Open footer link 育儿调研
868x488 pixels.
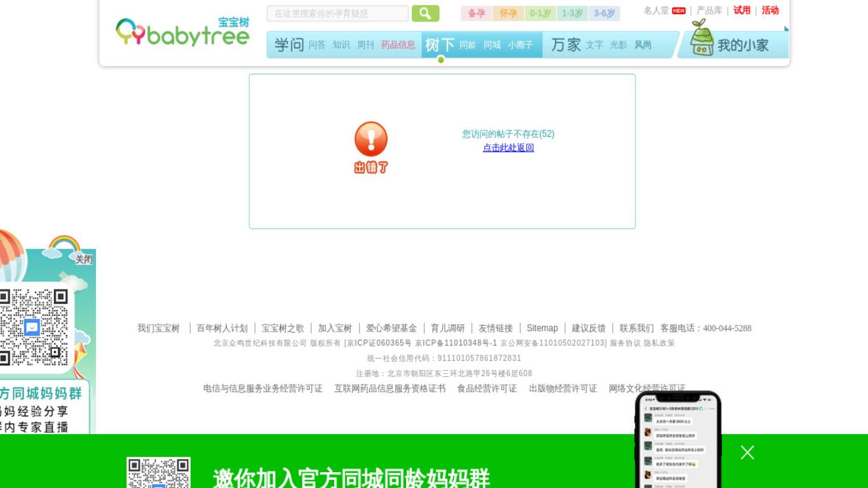[x=448, y=329]
